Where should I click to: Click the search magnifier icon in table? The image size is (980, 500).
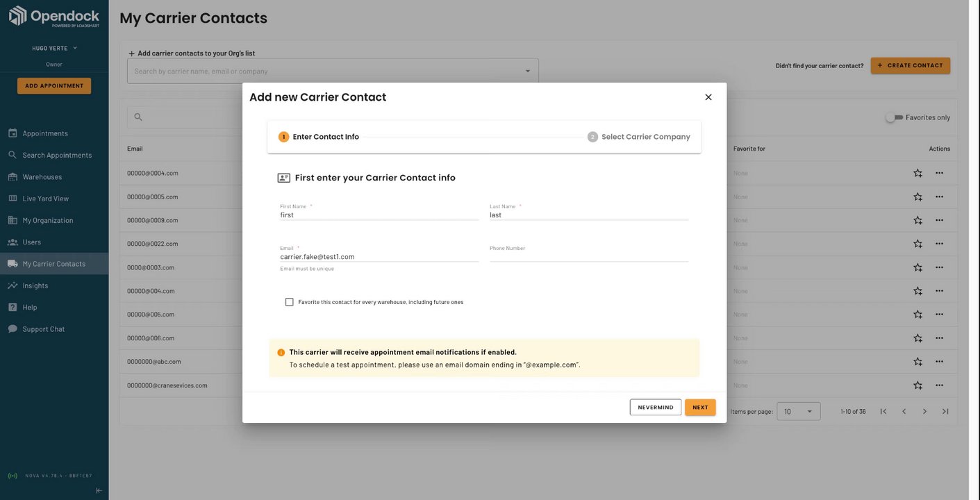[x=138, y=117]
